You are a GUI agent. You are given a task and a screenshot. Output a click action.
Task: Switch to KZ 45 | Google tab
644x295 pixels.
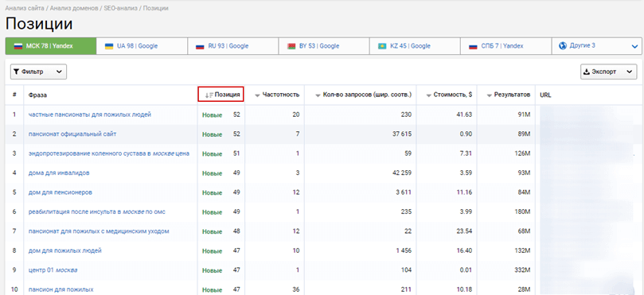click(415, 46)
